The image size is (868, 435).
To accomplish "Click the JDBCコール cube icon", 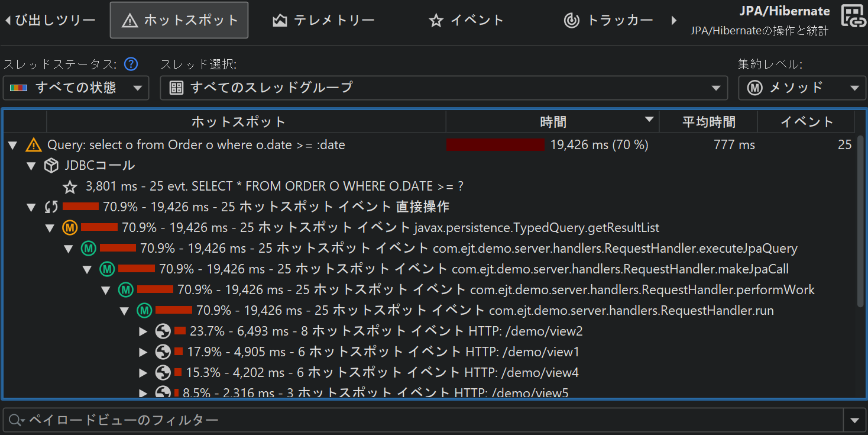I will tap(52, 166).
